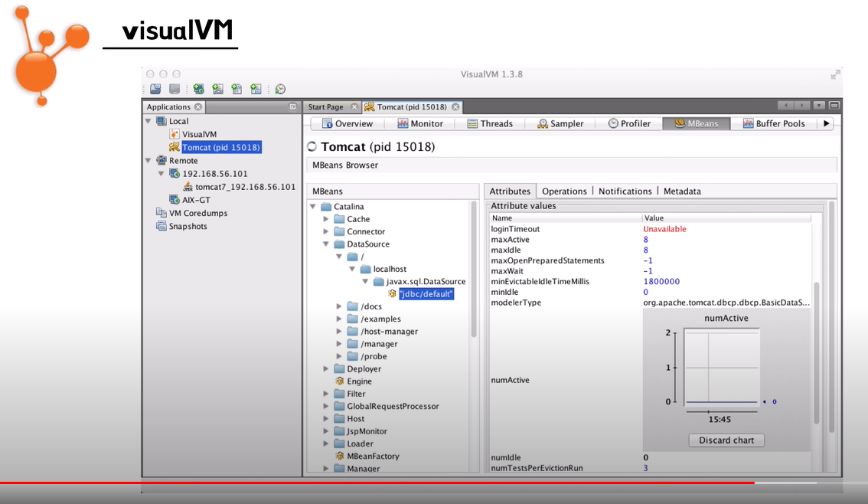Close the Start Page tab
868x504 pixels.
[x=354, y=107]
